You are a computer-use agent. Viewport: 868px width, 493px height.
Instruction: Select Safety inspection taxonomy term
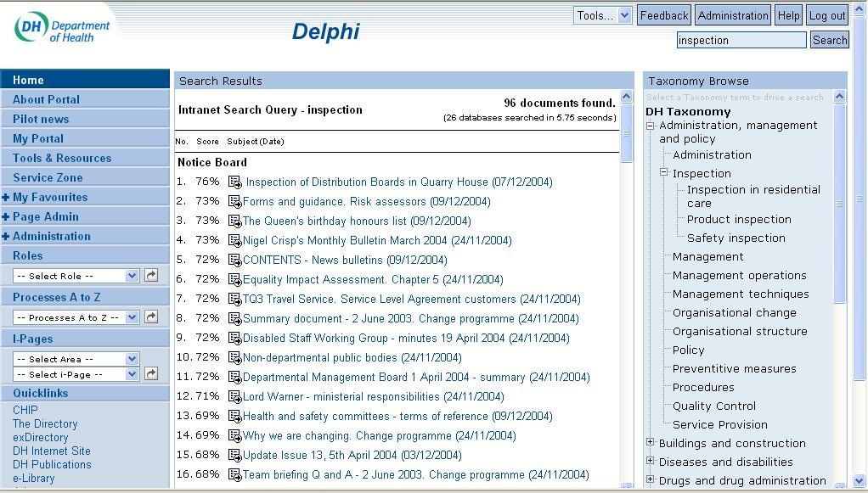coord(736,238)
